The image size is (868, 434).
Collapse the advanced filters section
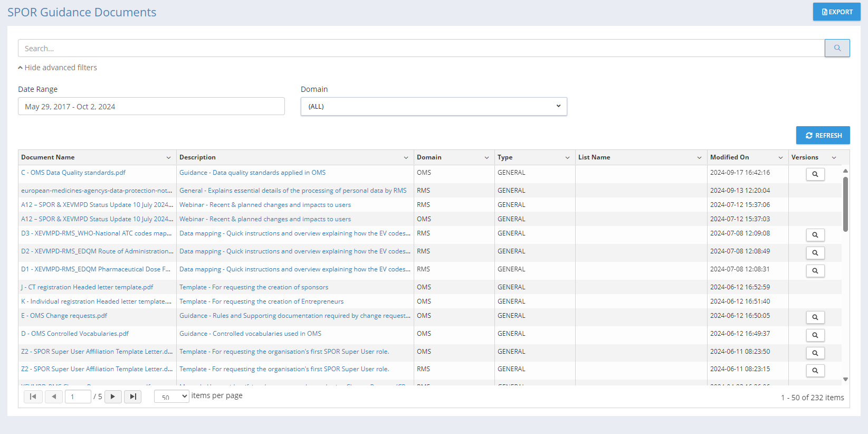[x=58, y=68]
